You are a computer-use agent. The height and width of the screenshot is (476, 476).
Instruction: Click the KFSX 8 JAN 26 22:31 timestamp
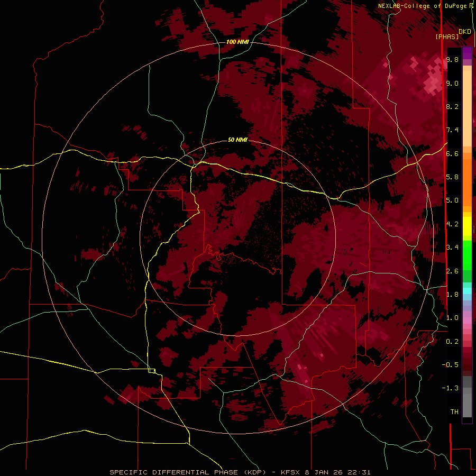coord(326,472)
